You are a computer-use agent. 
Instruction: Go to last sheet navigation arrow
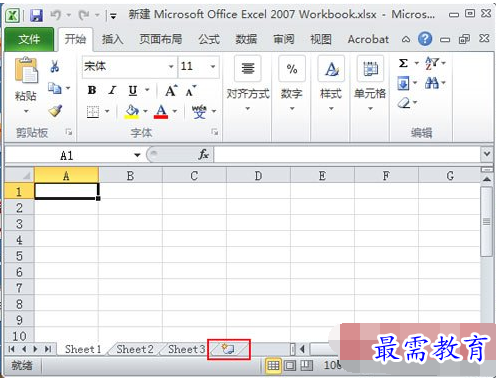48,349
